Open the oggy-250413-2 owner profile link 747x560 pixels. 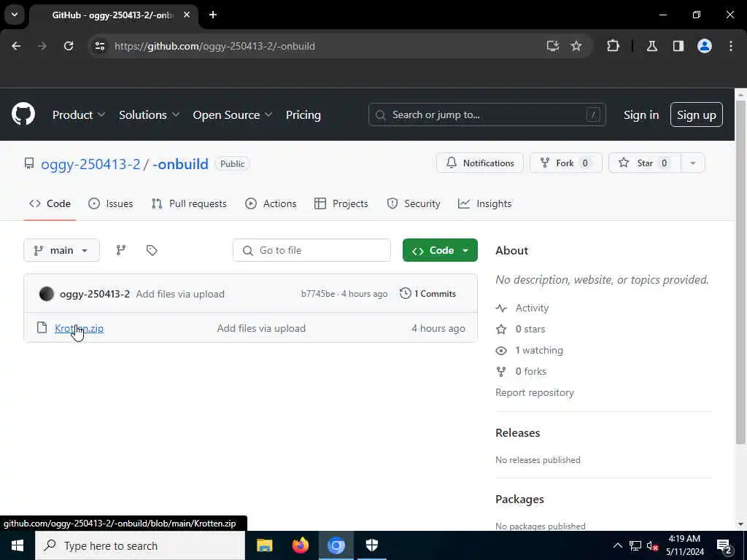pos(90,164)
